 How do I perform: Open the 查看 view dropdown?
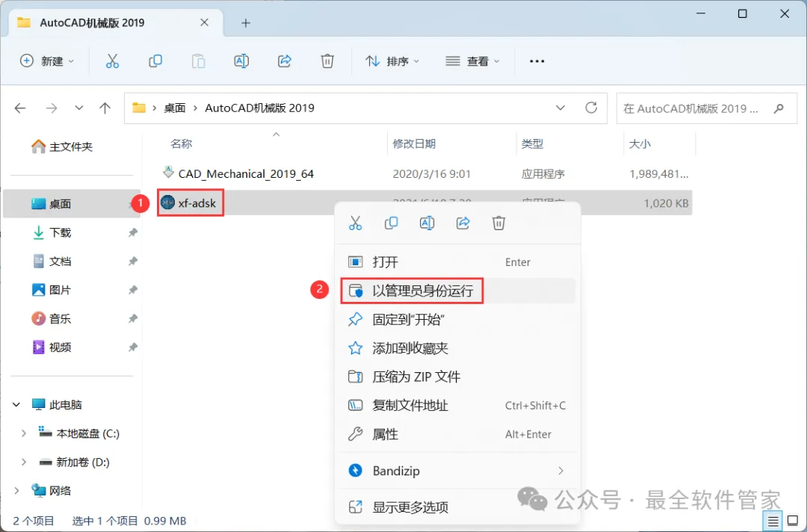click(x=472, y=61)
